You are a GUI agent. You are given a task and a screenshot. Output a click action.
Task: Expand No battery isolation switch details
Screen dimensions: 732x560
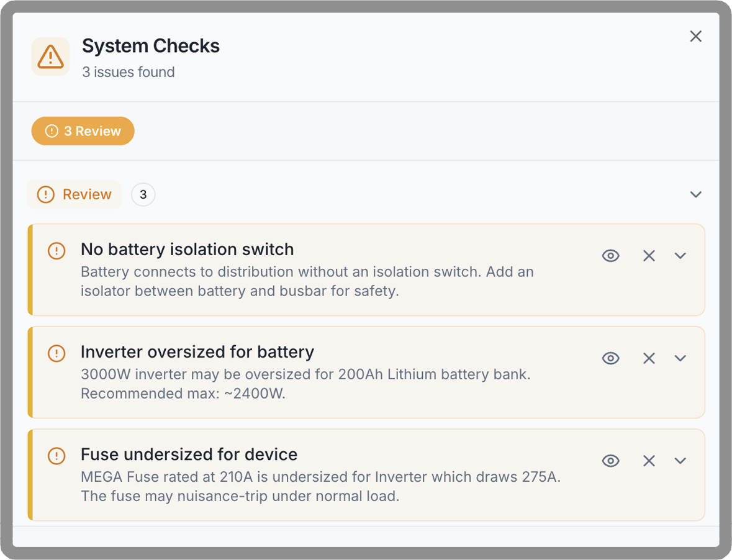pyautogui.click(x=680, y=256)
